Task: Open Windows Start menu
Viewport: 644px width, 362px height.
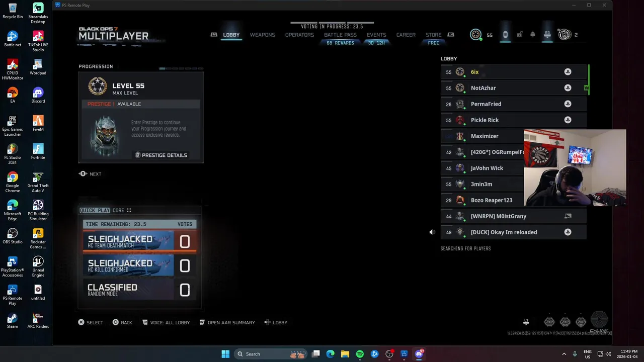Action: (x=225, y=354)
